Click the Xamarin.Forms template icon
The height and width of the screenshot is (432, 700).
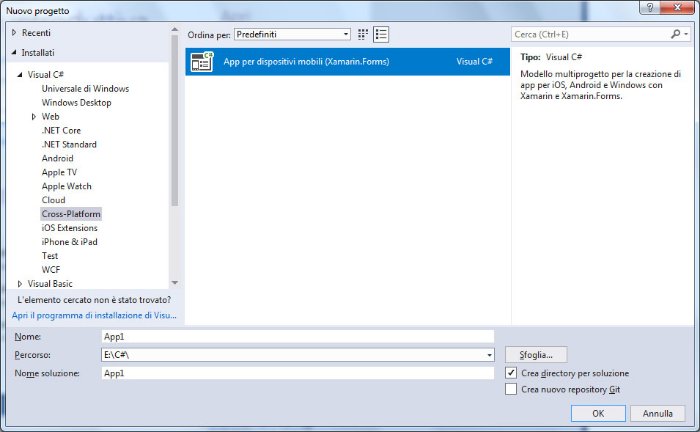click(202, 62)
